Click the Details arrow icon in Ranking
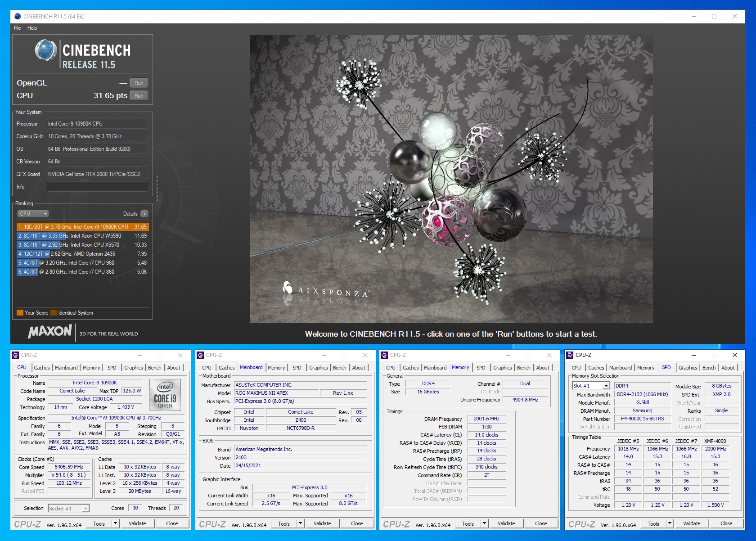Image resolution: width=756 pixels, height=541 pixels. pyautogui.click(x=144, y=214)
